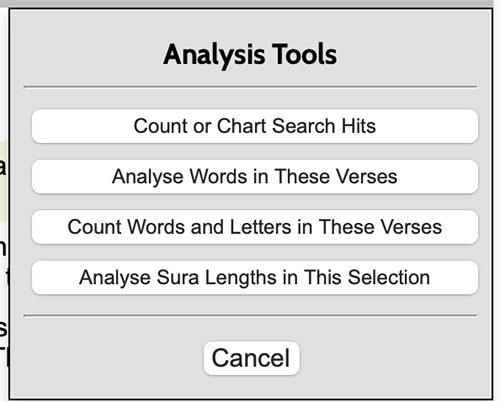Click the word 'Analysis' in the title
This screenshot has width=500, height=402.
215,55
